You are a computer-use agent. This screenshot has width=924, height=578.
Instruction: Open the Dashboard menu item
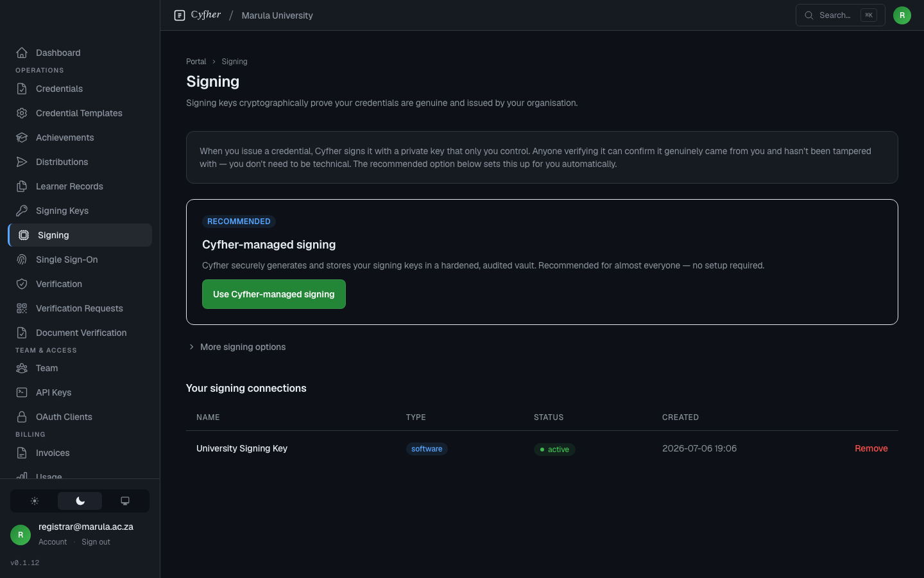(x=80, y=53)
